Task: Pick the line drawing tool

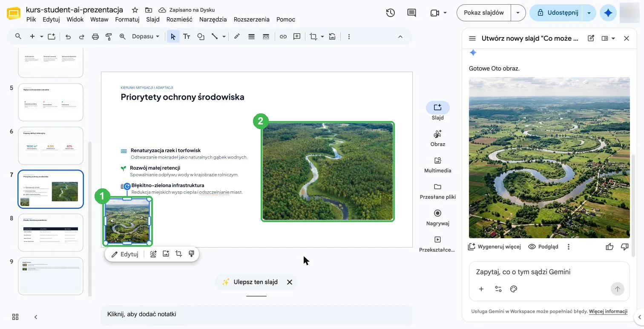Action: (215, 37)
